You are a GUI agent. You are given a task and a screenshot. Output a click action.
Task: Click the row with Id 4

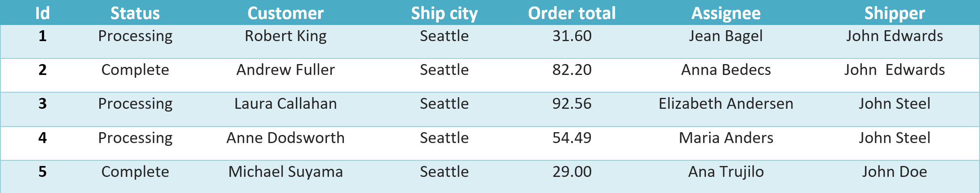point(42,138)
